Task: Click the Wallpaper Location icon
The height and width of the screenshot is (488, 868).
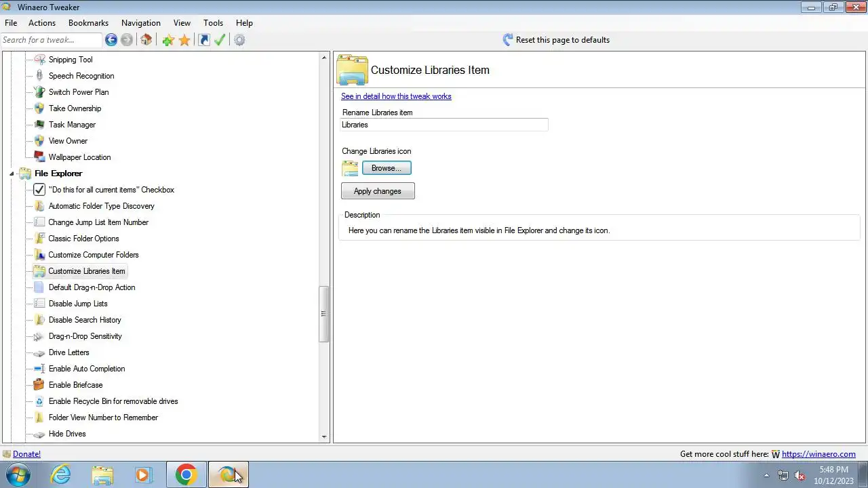Action: (39, 157)
